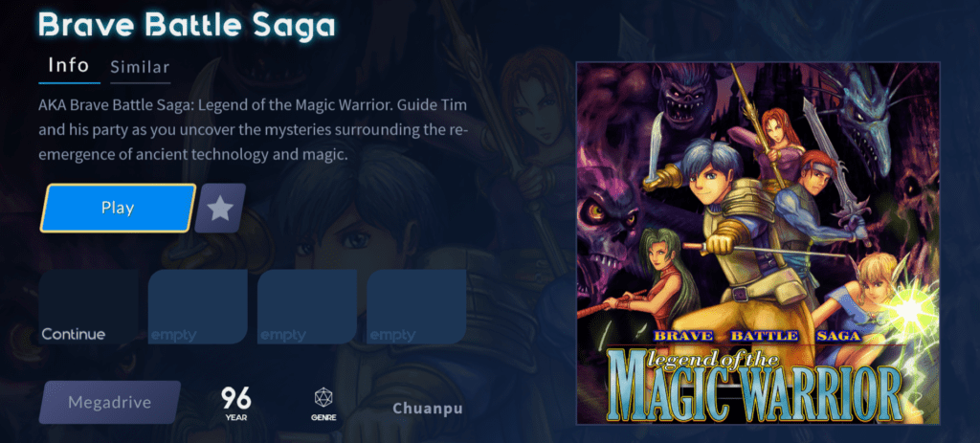This screenshot has width=980, height=443.
Task: Click the YEAR label under 96
Action: [x=235, y=417]
